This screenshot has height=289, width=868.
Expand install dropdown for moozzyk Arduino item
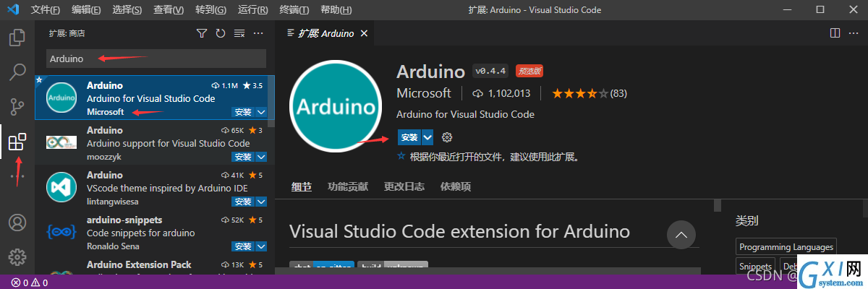[x=261, y=157]
